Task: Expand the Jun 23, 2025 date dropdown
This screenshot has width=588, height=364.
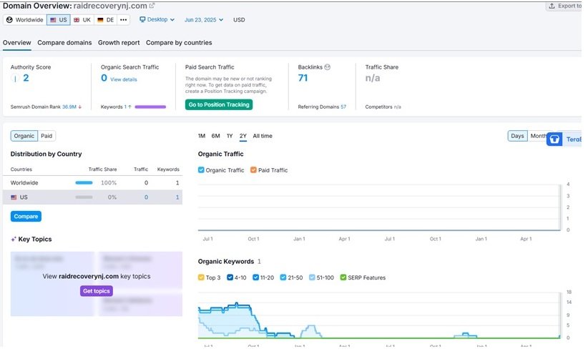Action: tap(204, 20)
